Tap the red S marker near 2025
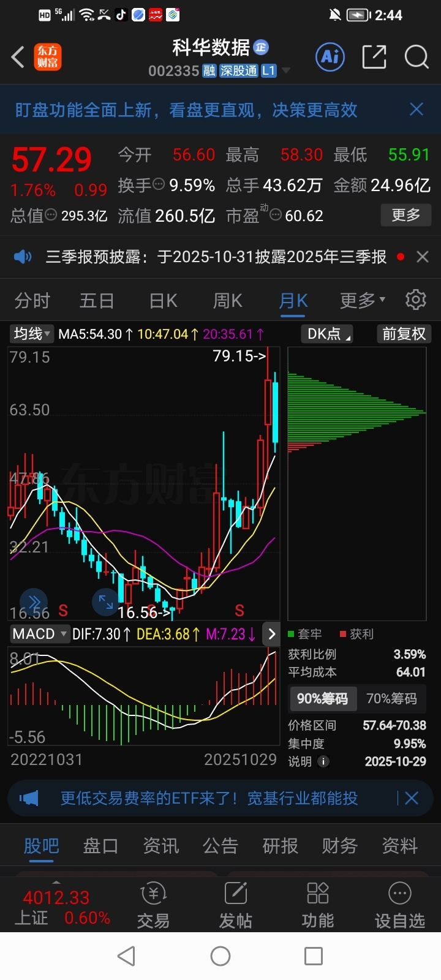The height and width of the screenshot is (980, 441). coord(239,610)
